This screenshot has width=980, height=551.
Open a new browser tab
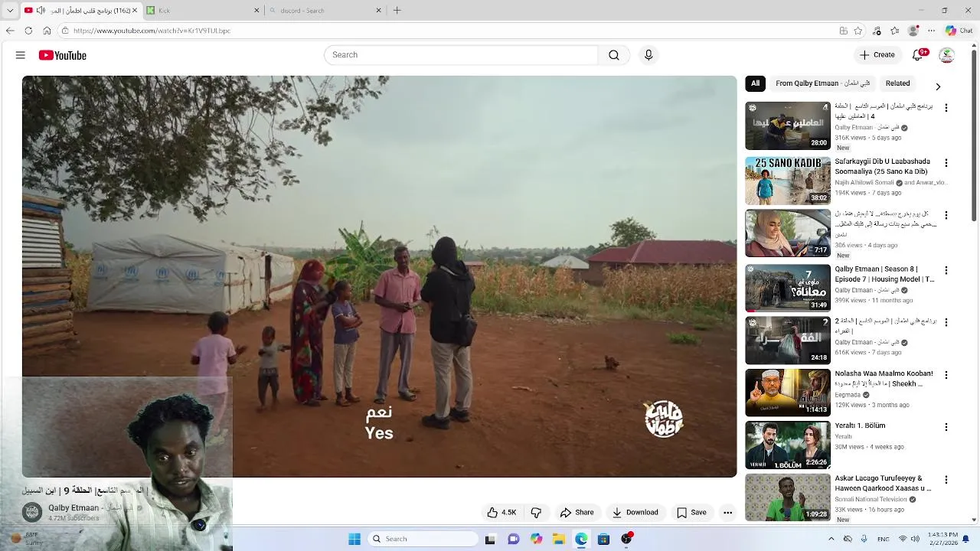(x=397, y=11)
